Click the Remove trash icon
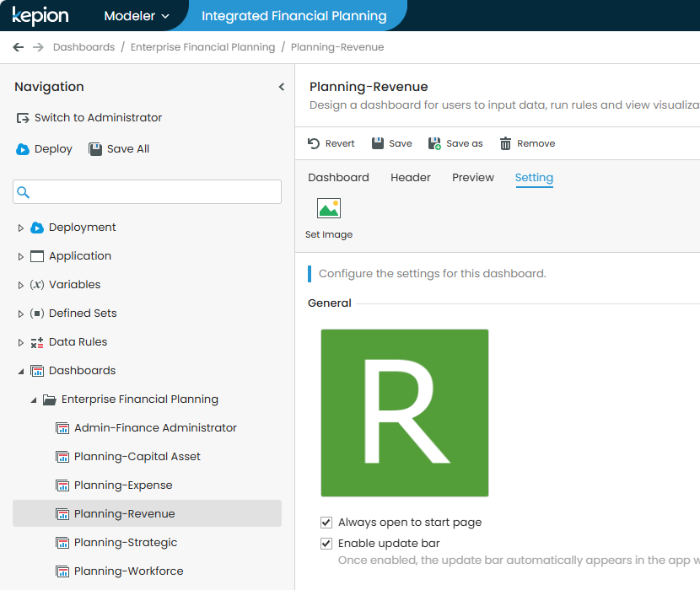 (505, 143)
